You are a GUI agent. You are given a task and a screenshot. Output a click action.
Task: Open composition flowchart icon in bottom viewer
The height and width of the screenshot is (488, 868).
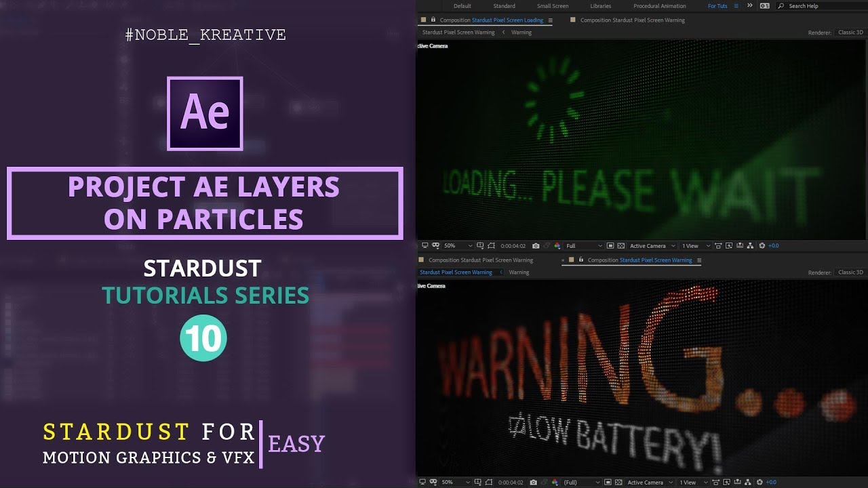(747, 483)
